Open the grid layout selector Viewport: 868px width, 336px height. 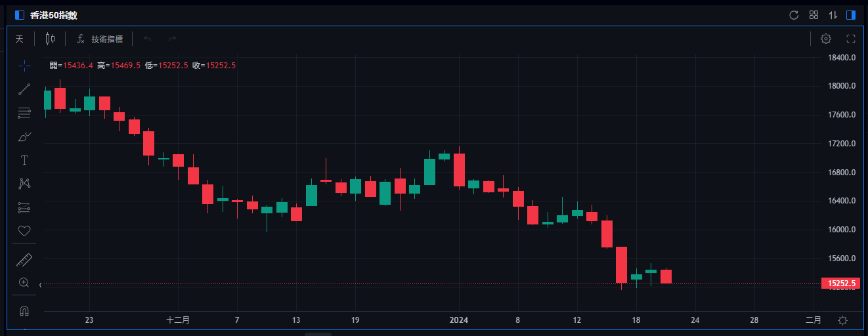(814, 15)
